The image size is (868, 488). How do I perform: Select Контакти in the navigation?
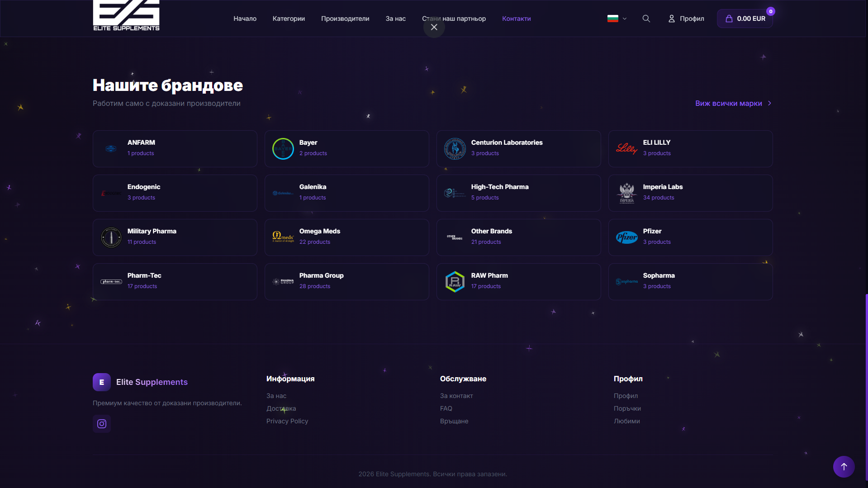click(x=517, y=19)
